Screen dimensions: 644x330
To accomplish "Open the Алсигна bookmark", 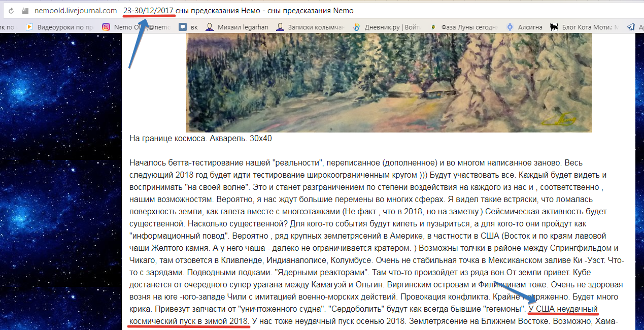I will pos(524,27).
